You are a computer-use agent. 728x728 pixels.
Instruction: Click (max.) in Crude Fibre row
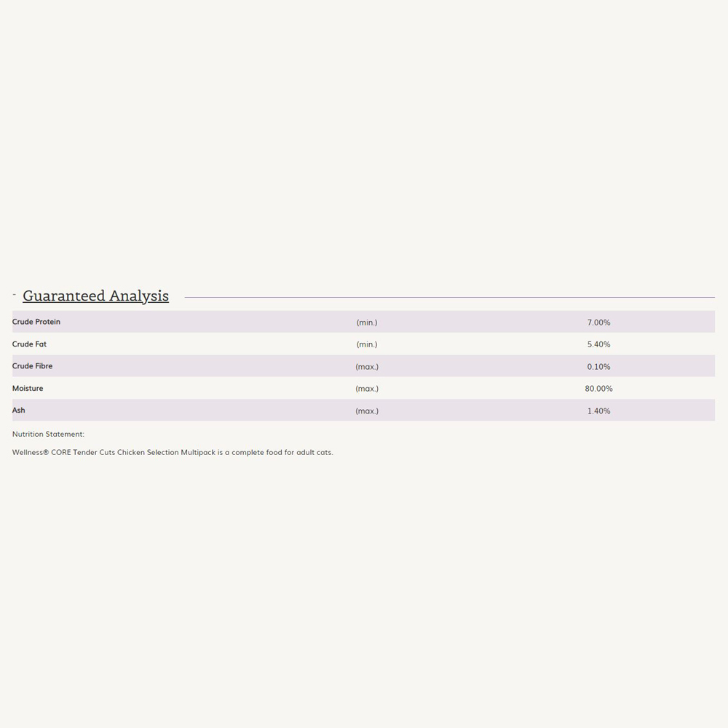[x=367, y=367]
